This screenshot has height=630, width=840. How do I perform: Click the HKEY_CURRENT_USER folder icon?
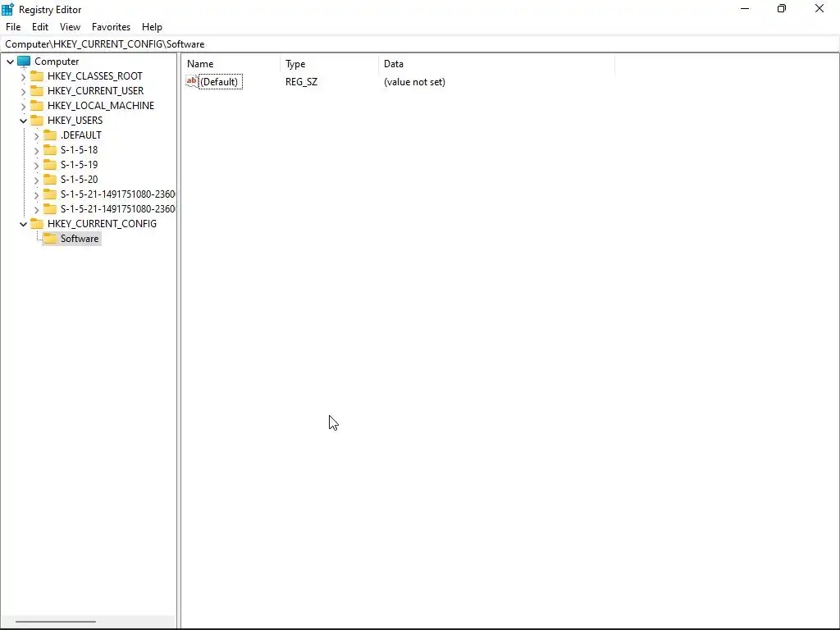(37, 90)
